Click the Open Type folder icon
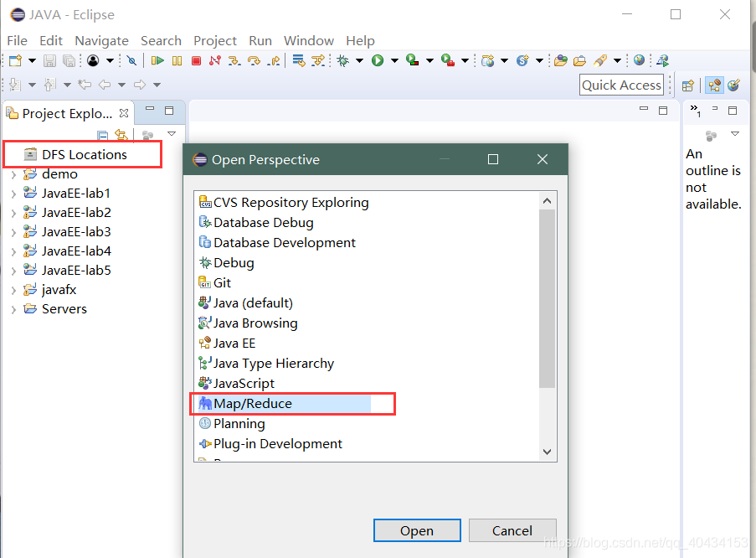The width and height of the screenshot is (756, 558). tap(561, 60)
